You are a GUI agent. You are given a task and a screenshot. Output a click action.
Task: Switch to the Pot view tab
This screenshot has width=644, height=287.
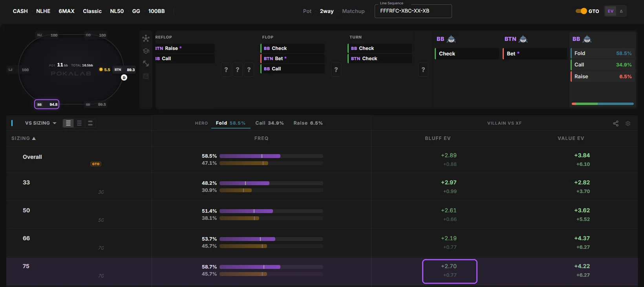(x=307, y=11)
